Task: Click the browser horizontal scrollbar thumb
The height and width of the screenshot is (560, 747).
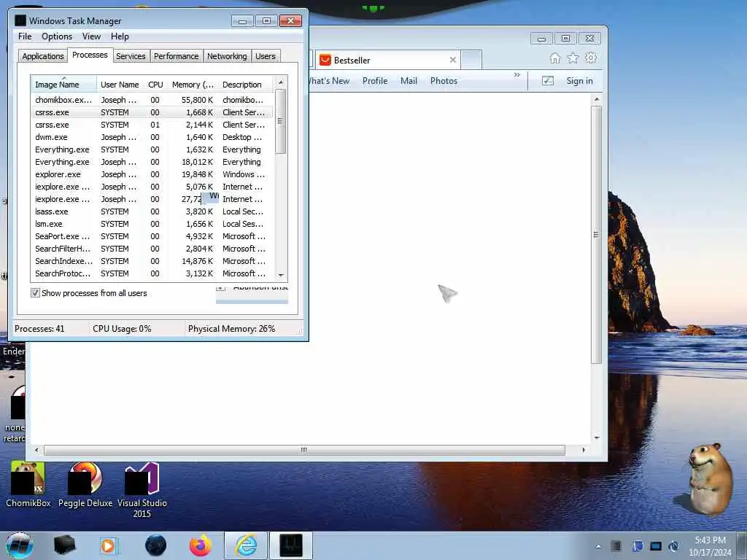Action: pos(304,449)
